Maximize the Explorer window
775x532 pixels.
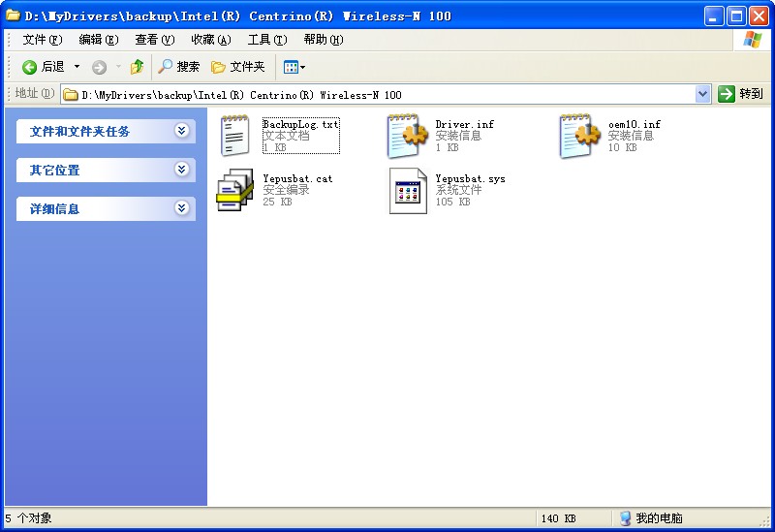[736, 16]
